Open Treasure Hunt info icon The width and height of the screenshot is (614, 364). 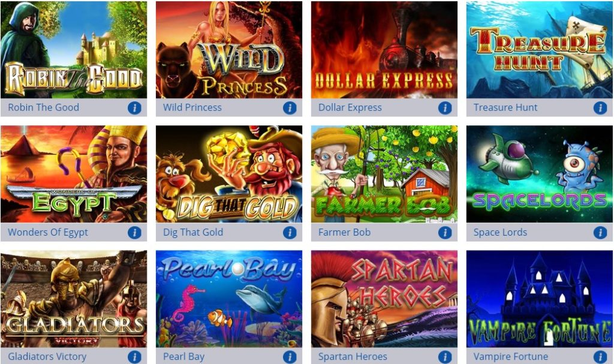[x=600, y=108]
